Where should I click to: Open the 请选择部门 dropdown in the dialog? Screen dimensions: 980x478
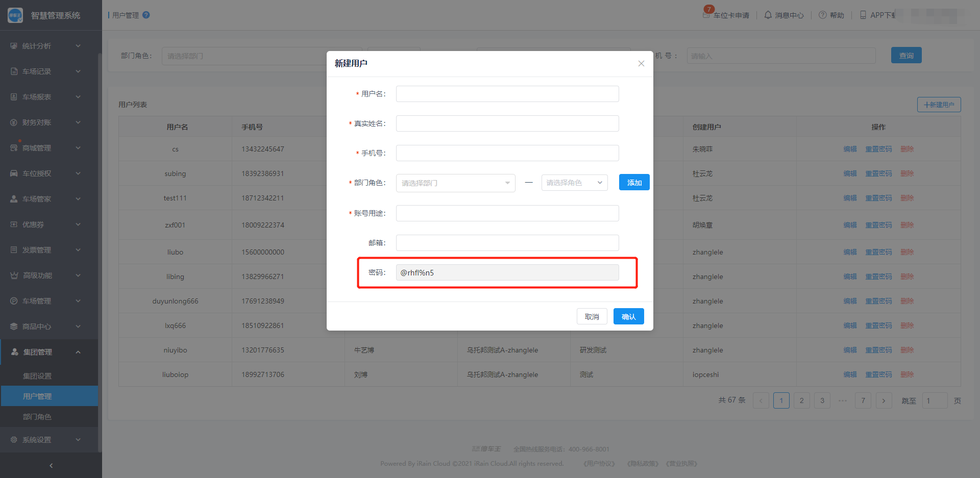tap(455, 183)
